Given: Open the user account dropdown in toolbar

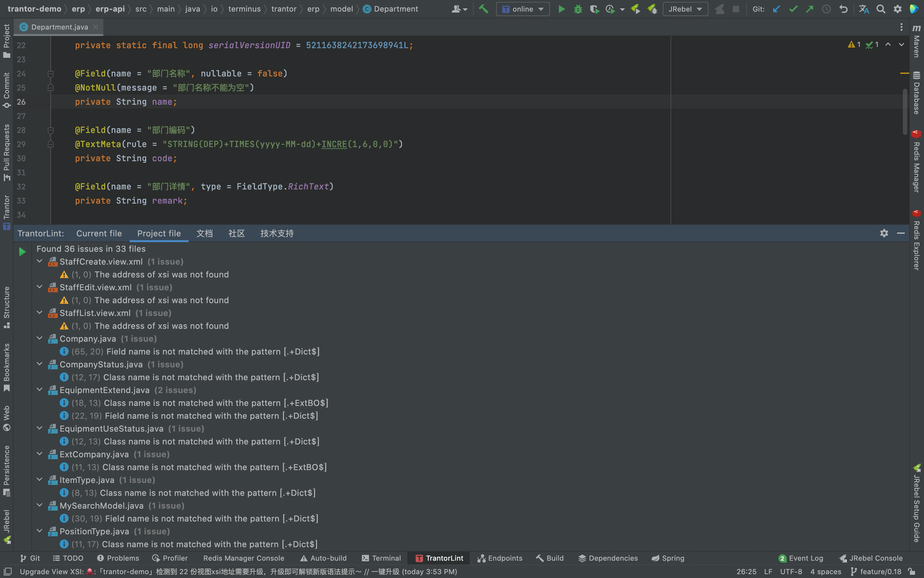Looking at the screenshot, I should (x=459, y=9).
